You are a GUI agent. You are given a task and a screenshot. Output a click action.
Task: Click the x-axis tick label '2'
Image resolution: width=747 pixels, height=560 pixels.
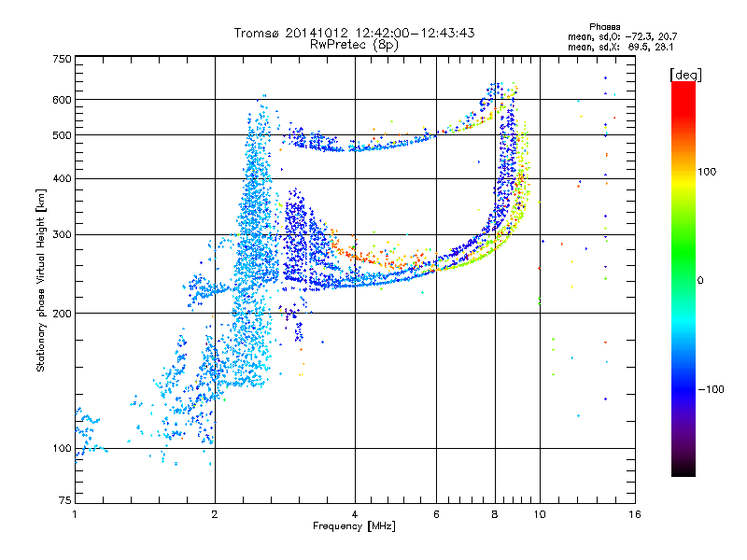point(215,514)
